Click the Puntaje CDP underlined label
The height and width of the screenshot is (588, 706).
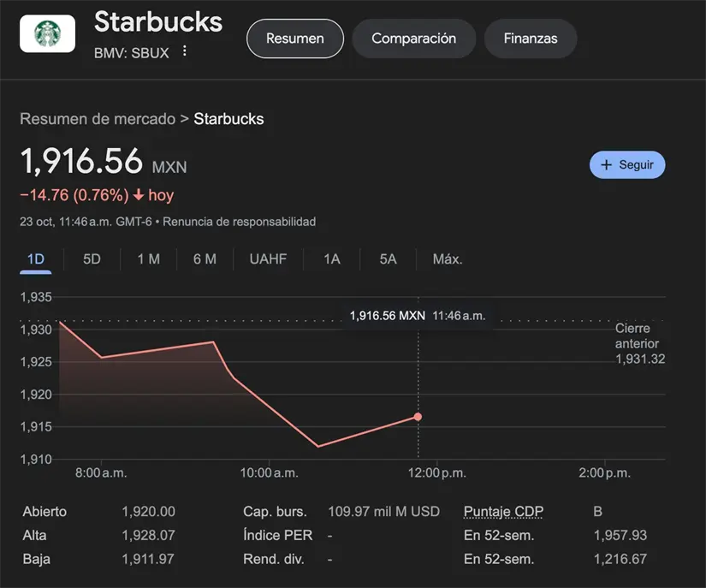pyautogui.click(x=503, y=512)
